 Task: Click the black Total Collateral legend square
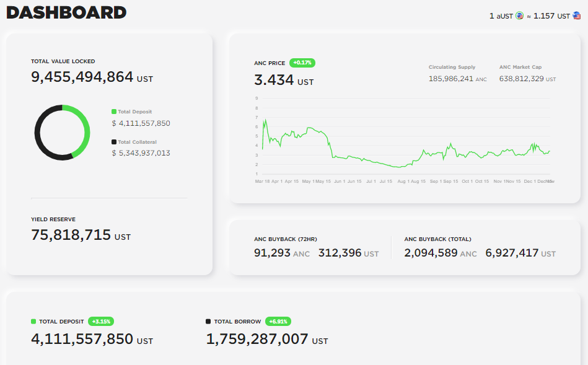(114, 142)
